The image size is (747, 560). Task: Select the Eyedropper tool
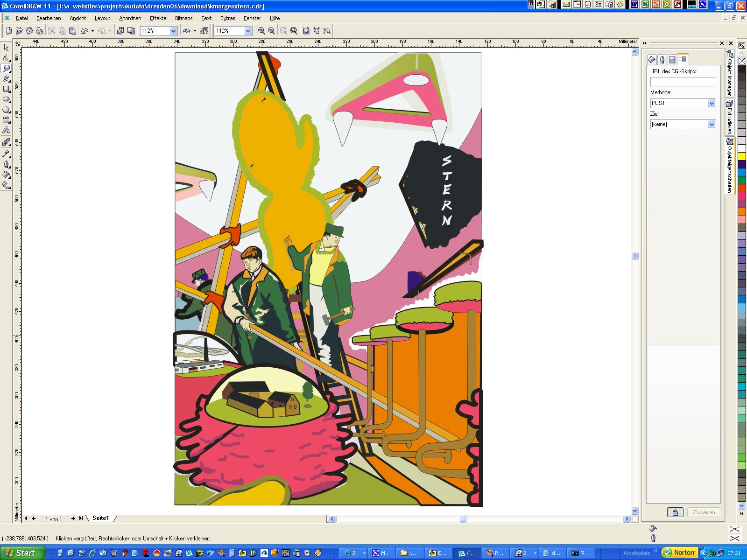(x=6, y=154)
